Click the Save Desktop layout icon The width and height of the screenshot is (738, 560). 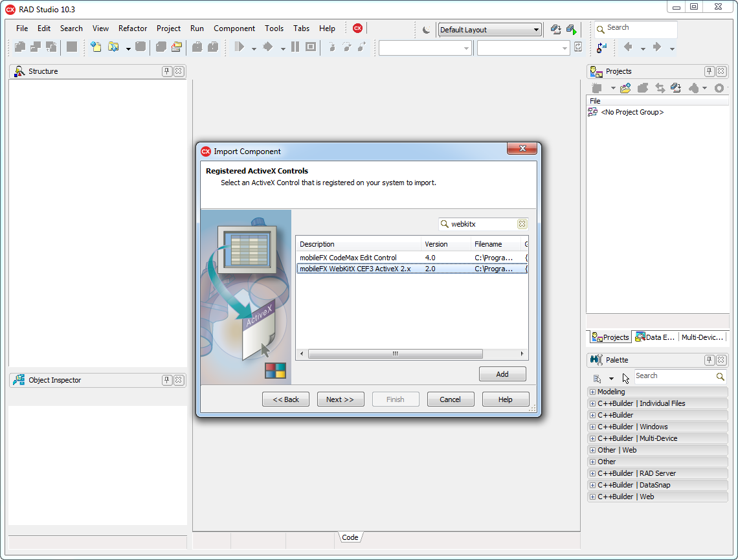click(556, 30)
